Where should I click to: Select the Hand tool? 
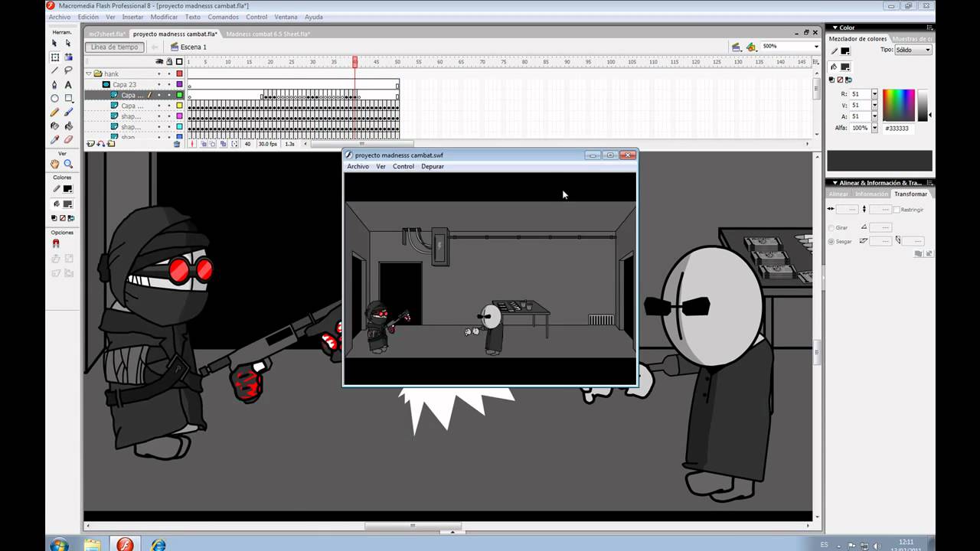coord(54,164)
